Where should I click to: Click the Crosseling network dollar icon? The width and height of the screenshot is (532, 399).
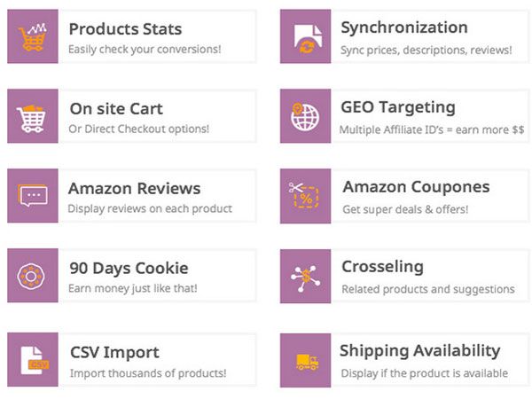coord(305,276)
